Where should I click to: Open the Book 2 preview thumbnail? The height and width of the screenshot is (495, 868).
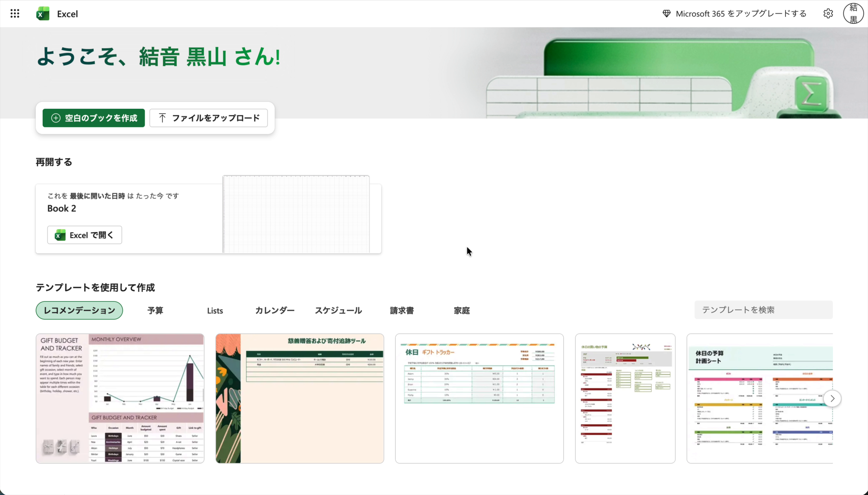click(296, 214)
